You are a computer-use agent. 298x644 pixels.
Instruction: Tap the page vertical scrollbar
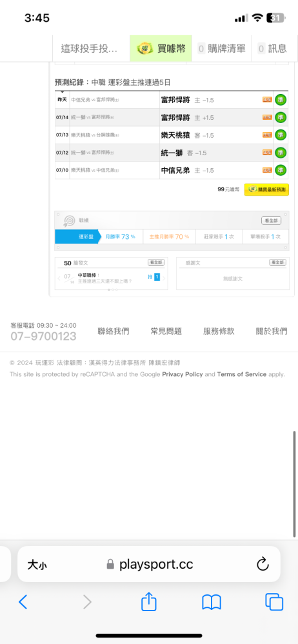pos(295,484)
